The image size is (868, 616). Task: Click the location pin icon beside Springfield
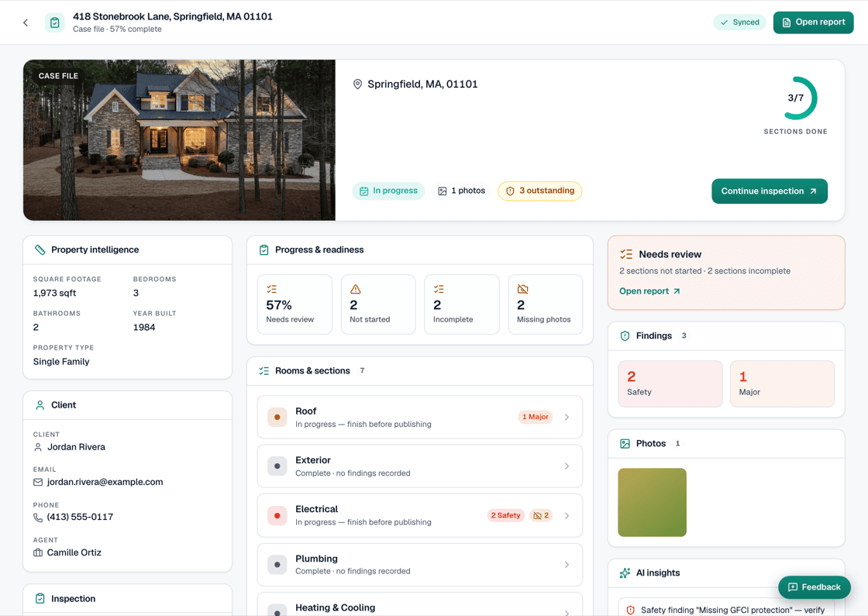[357, 84]
